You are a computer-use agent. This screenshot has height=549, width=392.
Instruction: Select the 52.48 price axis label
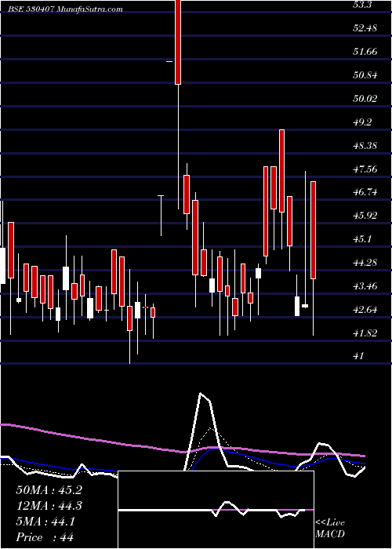[365, 27]
